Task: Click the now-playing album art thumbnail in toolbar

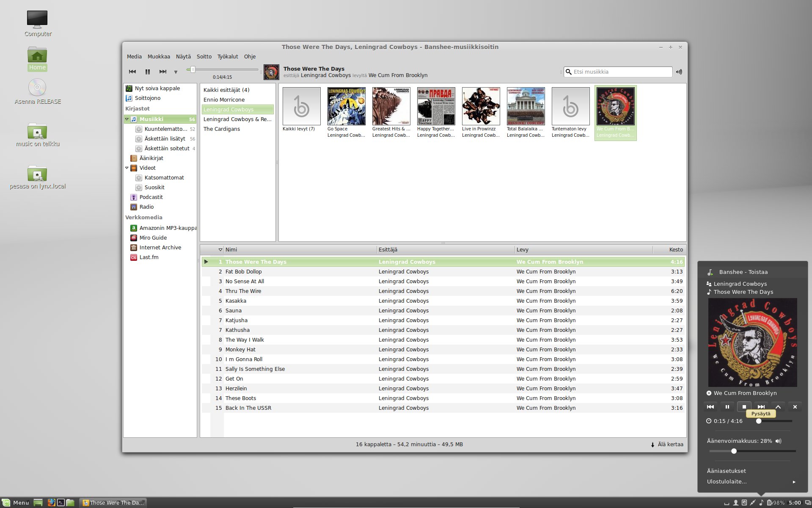Action: coord(271,72)
